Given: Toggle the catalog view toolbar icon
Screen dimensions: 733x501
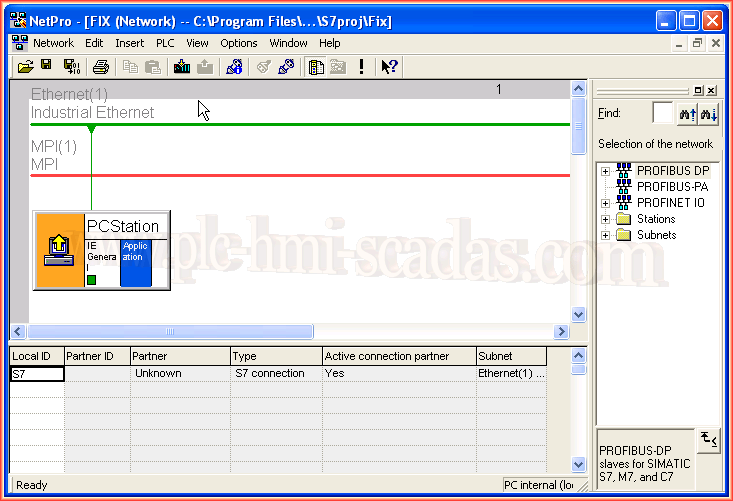Looking at the screenshot, I should coord(315,67).
